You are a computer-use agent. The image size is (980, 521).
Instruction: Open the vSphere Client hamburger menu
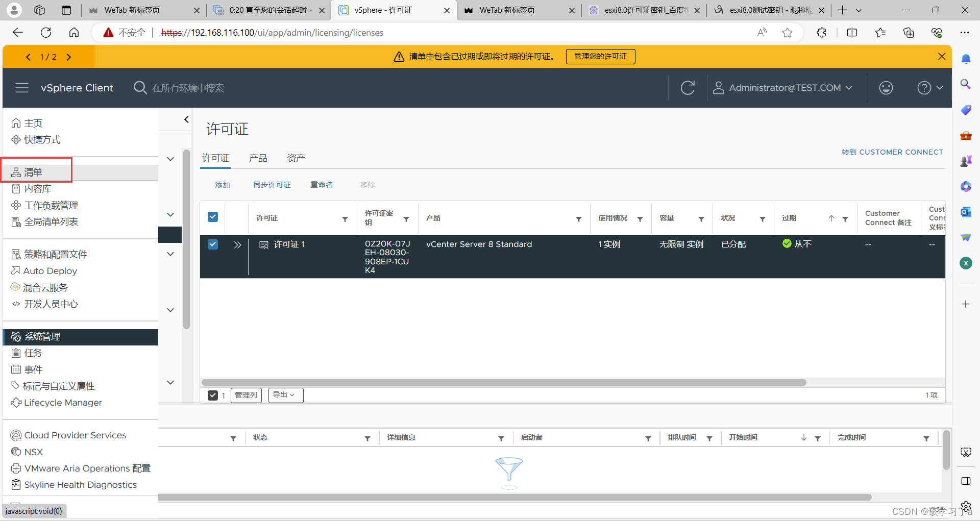click(x=22, y=88)
